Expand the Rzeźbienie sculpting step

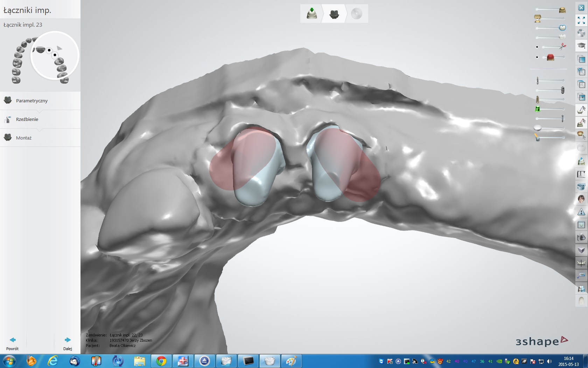tap(27, 119)
